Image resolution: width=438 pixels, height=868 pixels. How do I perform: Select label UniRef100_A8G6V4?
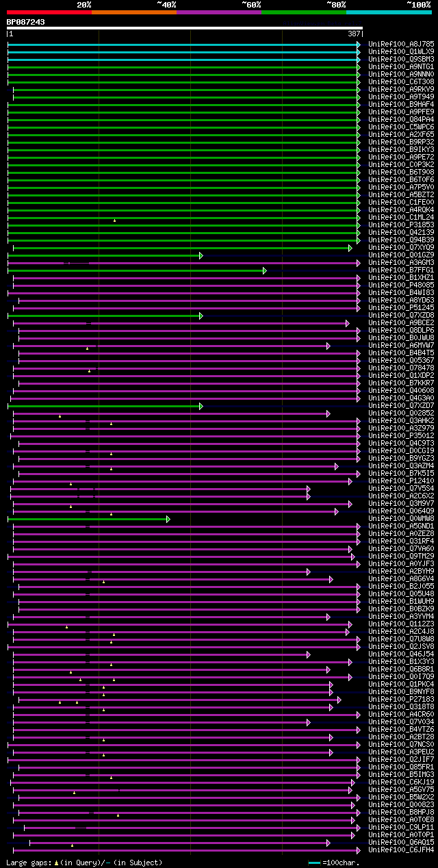point(401,578)
